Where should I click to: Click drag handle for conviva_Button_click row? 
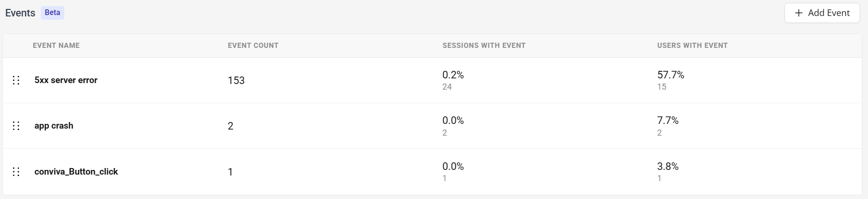click(16, 172)
